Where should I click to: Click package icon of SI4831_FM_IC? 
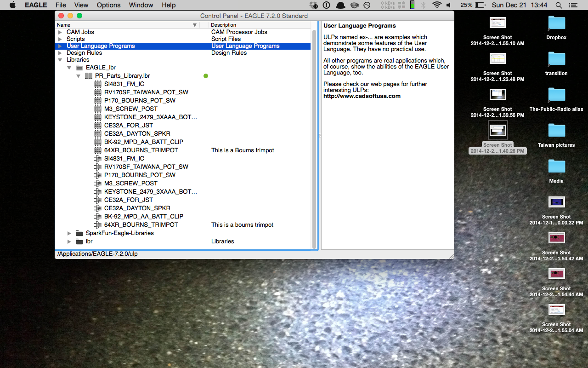point(98,84)
